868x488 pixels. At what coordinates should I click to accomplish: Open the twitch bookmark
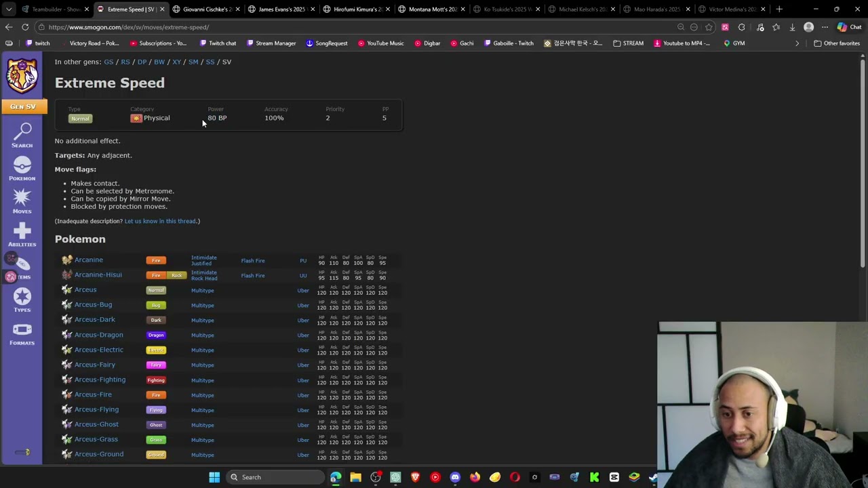37,43
